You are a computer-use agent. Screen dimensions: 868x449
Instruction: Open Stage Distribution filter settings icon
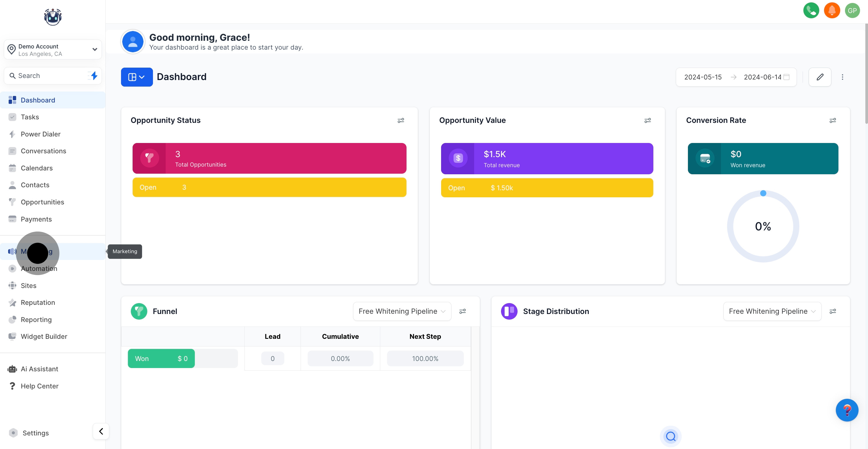(x=832, y=311)
